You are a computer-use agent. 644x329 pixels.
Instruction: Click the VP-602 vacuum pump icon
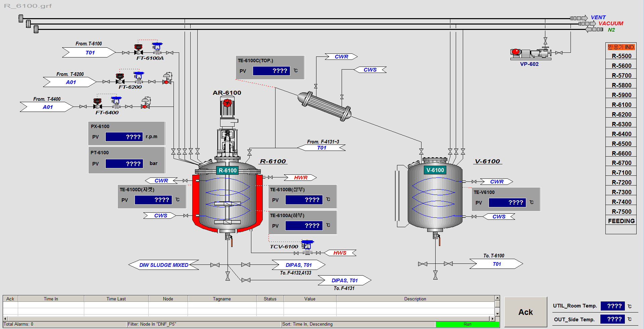(x=530, y=53)
